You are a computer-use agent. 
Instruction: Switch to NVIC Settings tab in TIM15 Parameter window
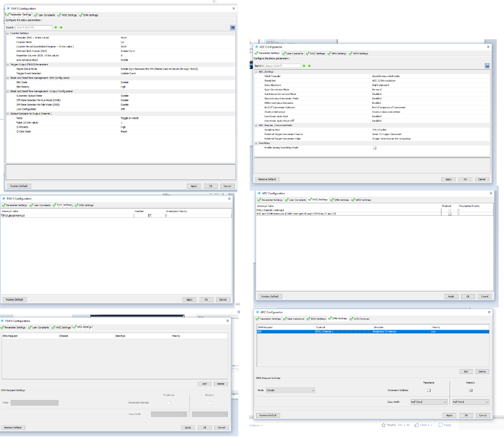pyautogui.click(x=67, y=15)
